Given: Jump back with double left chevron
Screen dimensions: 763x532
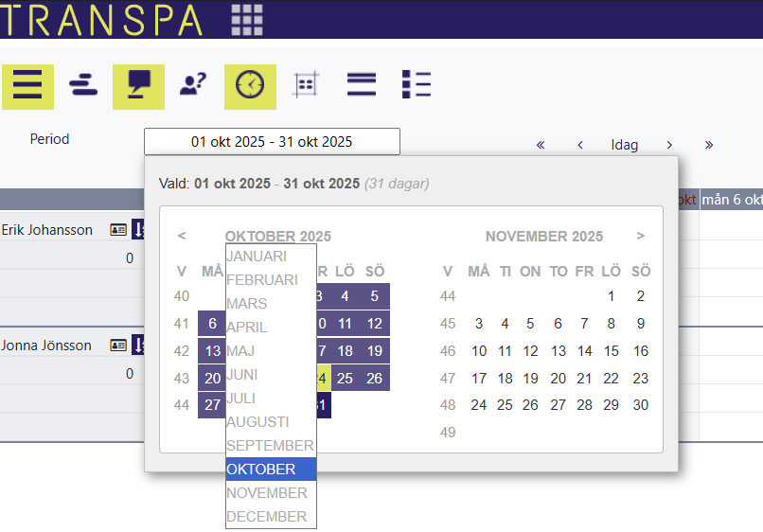Looking at the screenshot, I should pyautogui.click(x=541, y=145).
